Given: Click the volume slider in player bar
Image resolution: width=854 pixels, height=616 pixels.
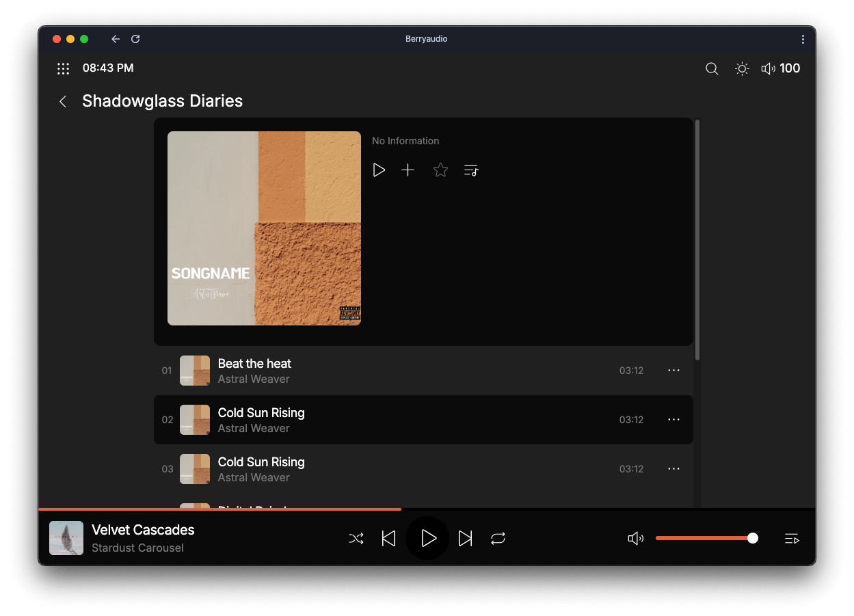Looking at the screenshot, I should (x=704, y=539).
